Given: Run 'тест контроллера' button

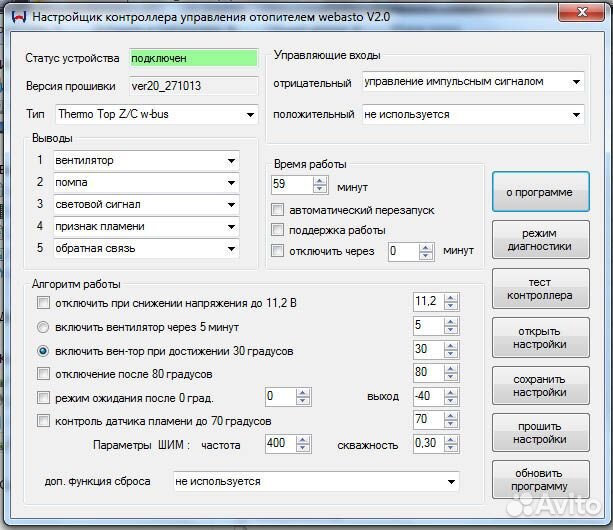Looking at the screenshot, I should click(540, 288).
